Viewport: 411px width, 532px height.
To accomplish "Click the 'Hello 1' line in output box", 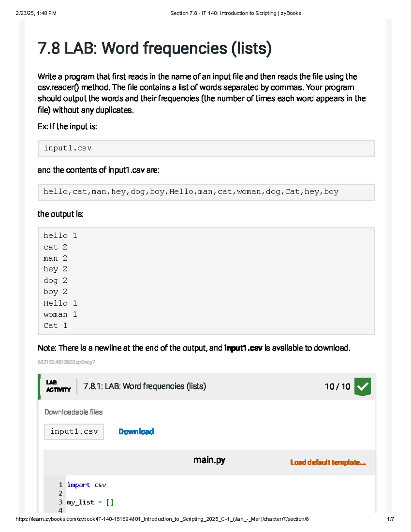I will click(60, 303).
